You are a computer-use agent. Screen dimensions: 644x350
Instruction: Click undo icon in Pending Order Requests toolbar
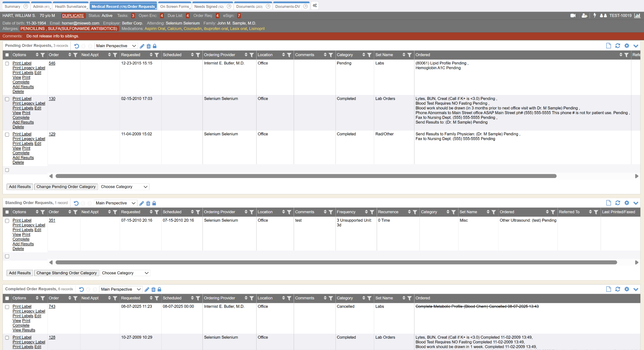(x=77, y=46)
